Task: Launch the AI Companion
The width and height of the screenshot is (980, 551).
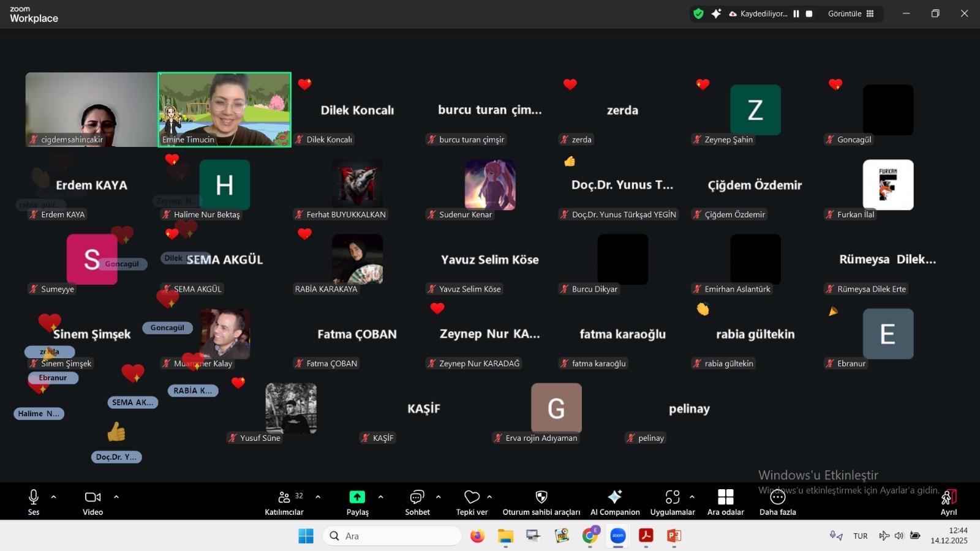Action: coord(615,502)
